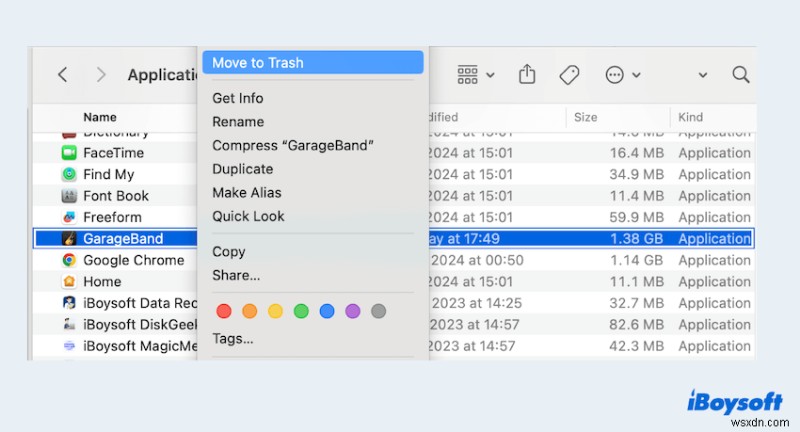The height and width of the screenshot is (432, 800).
Task: Open the item grouping options icon
Action: (x=467, y=75)
